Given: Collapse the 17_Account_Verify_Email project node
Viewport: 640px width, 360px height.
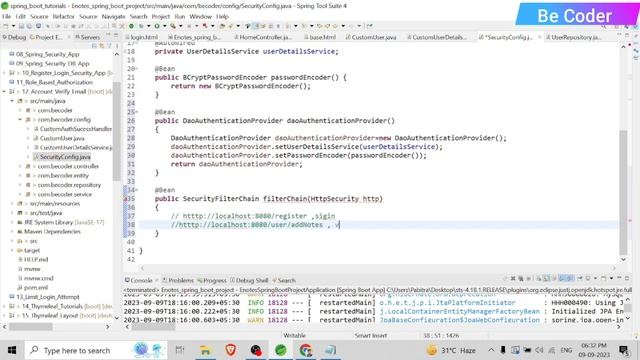Looking at the screenshot, I should point(4,91).
